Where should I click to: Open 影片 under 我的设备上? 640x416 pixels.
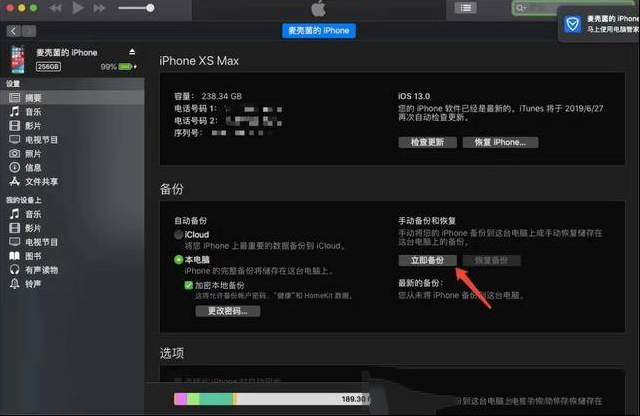[72, 228]
